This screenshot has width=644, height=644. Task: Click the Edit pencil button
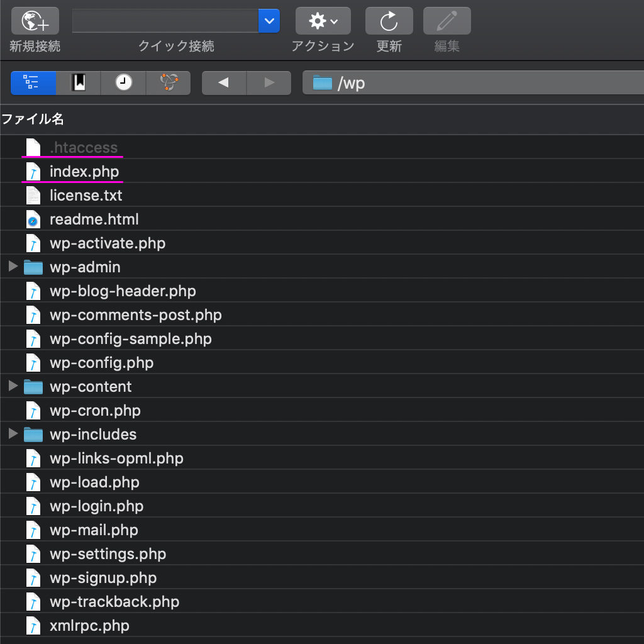(x=447, y=21)
